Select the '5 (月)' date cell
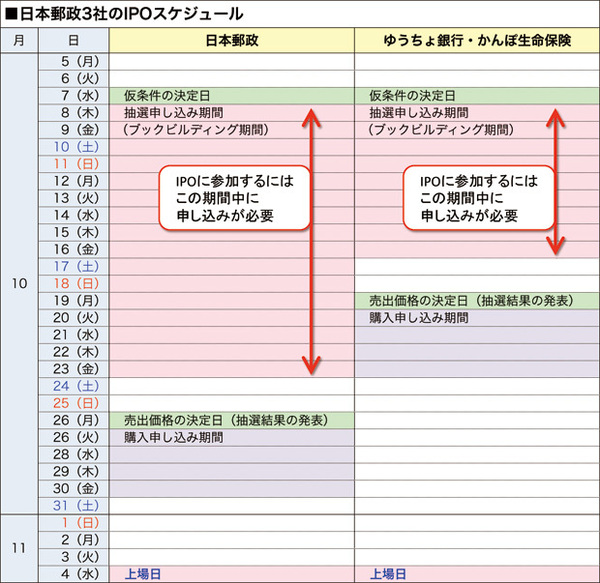 click(73, 61)
